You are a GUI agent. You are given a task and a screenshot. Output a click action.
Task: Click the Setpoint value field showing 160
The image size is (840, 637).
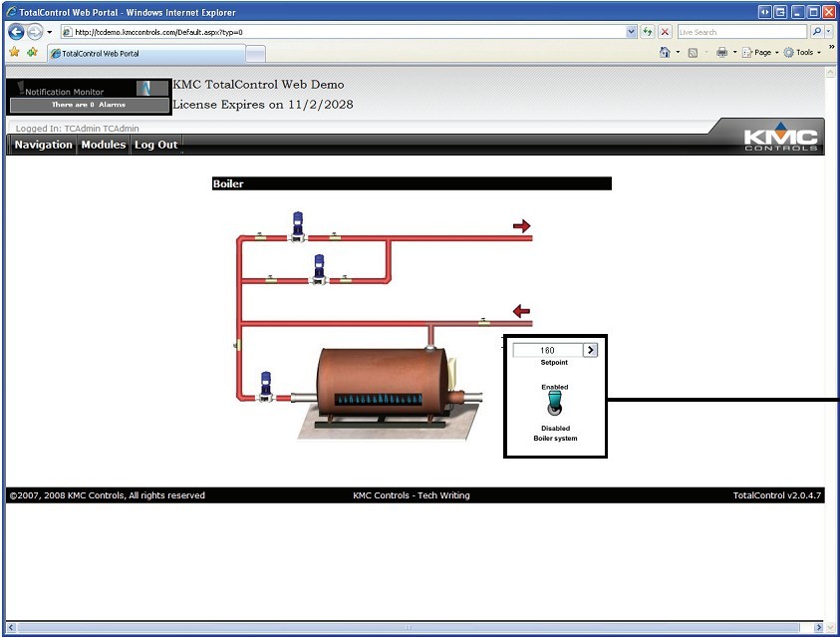[547, 350]
